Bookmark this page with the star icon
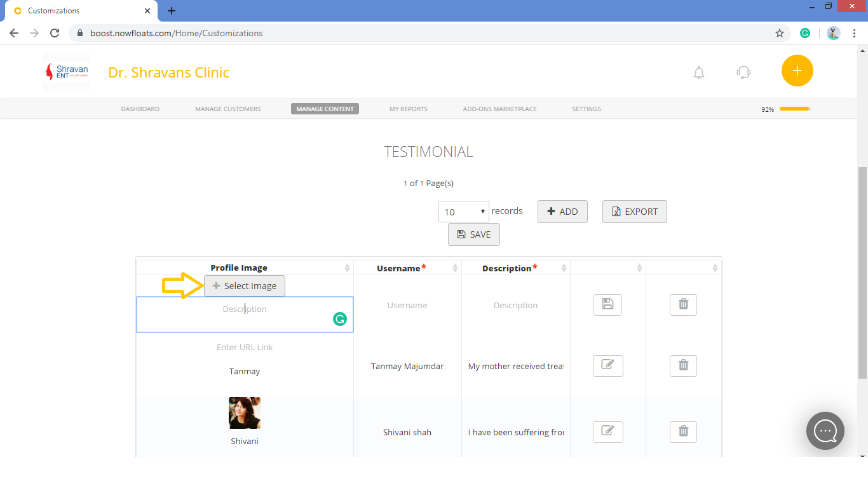Screen dimensions: 868x488 pyautogui.click(x=780, y=33)
